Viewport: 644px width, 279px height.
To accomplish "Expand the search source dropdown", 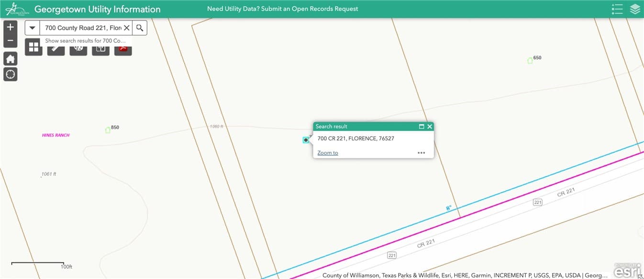I will [x=32, y=28].
